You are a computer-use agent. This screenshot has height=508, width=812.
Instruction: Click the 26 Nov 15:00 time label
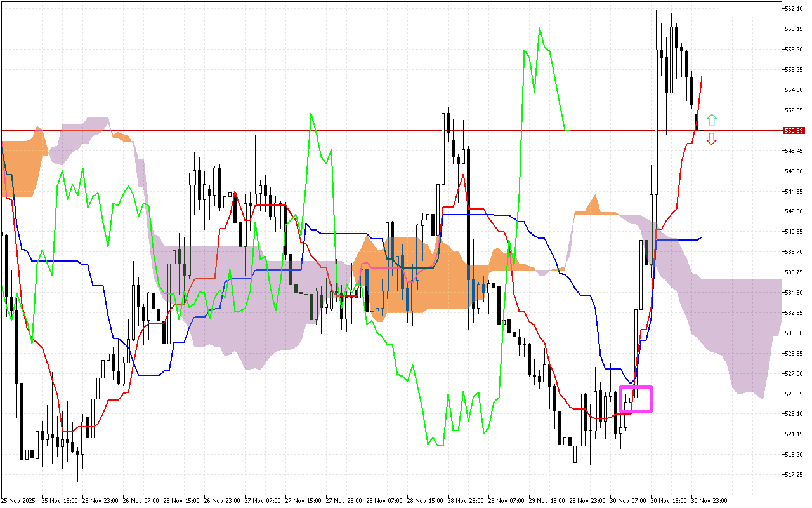coord(181,500)
